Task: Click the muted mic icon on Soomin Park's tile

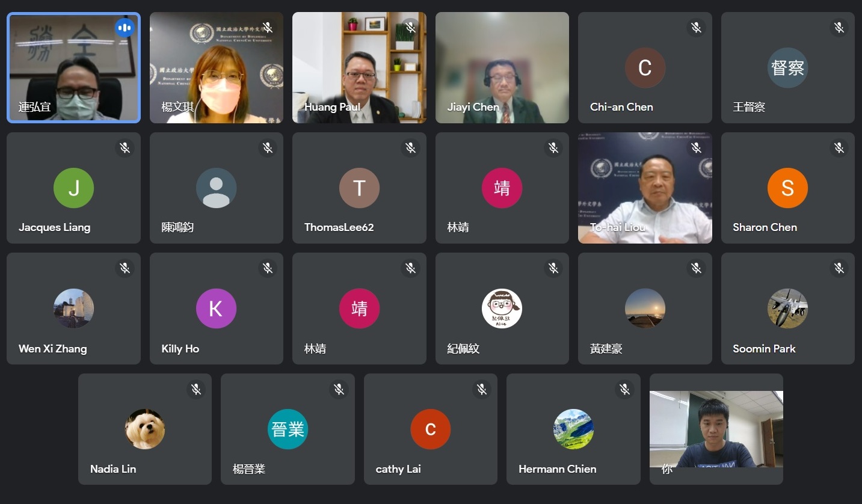Action: [839, 268]
